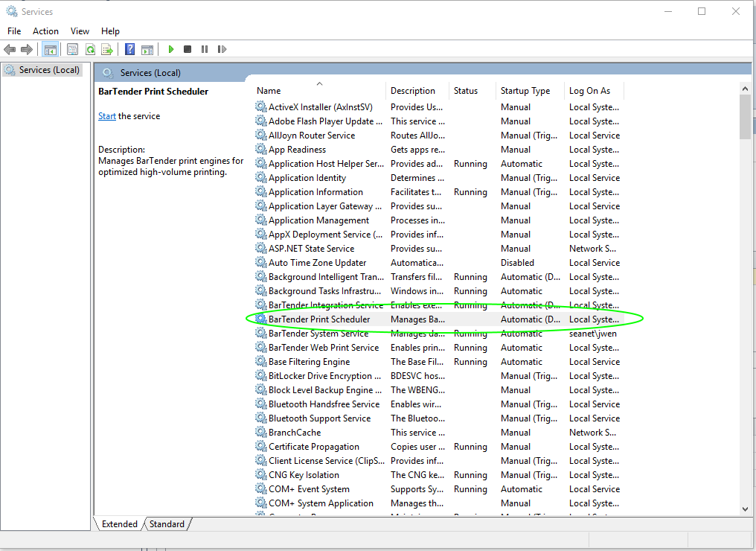
Task: Select the Application Host Helper Service row name
Action: click(326, 164)
